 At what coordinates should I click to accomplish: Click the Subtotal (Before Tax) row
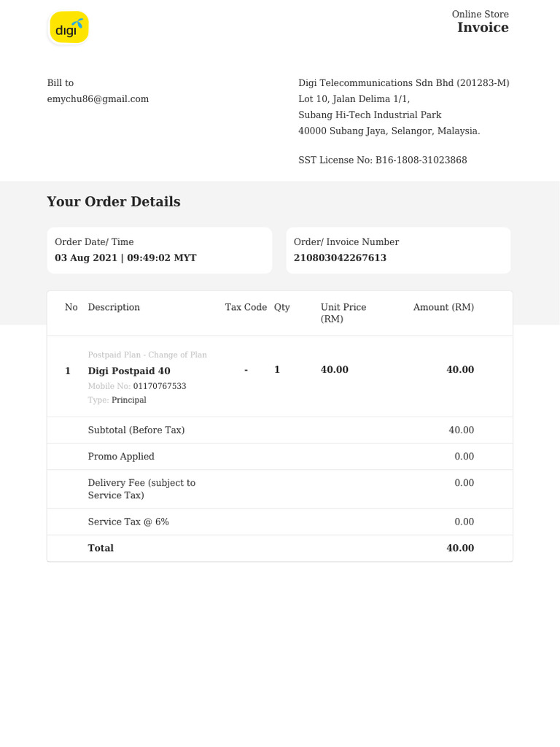tap(136, 430)
